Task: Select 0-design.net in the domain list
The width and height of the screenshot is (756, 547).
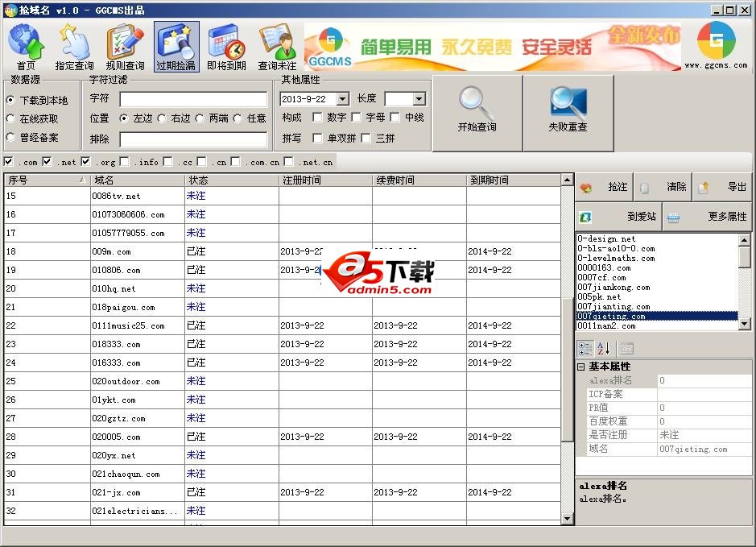Action: coord(657,238)
